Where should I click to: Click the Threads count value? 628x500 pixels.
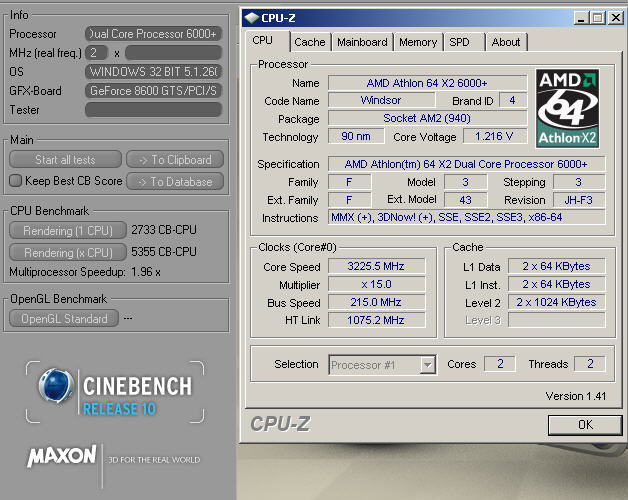(590, 364)
